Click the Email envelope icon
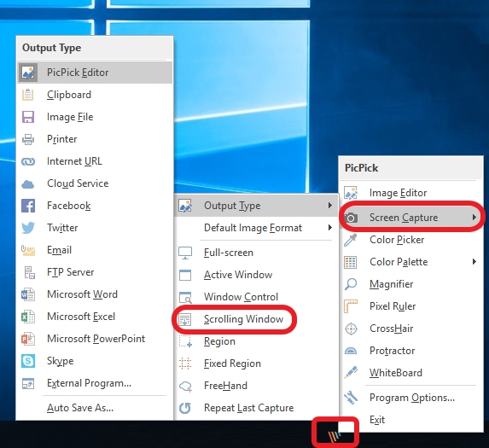Screen dimensions: 489x448 point(28,250)
